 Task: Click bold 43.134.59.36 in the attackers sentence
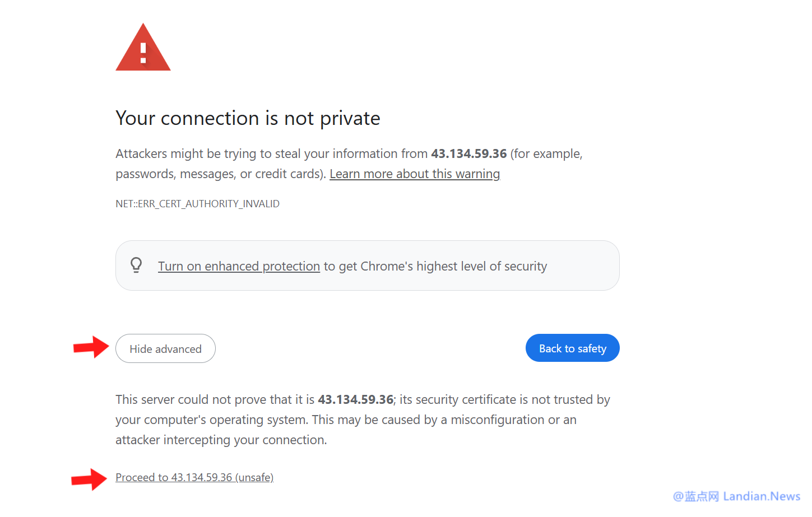[468, 154]
